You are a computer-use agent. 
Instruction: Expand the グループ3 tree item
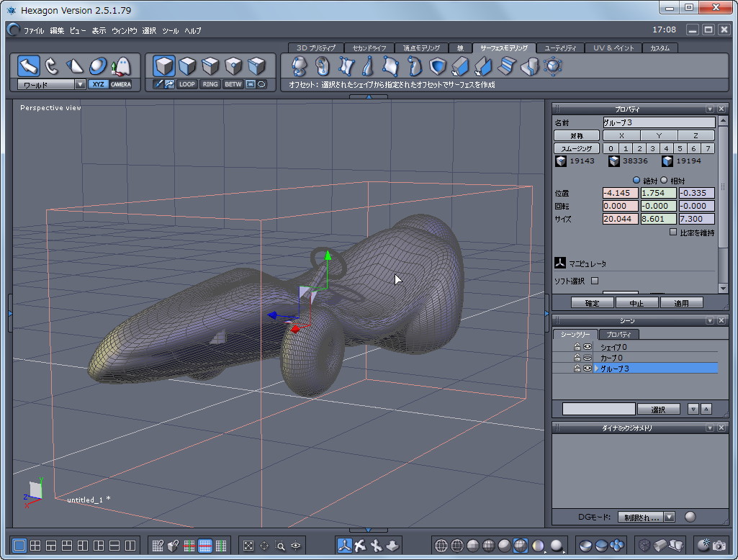(x=596, y=369)
